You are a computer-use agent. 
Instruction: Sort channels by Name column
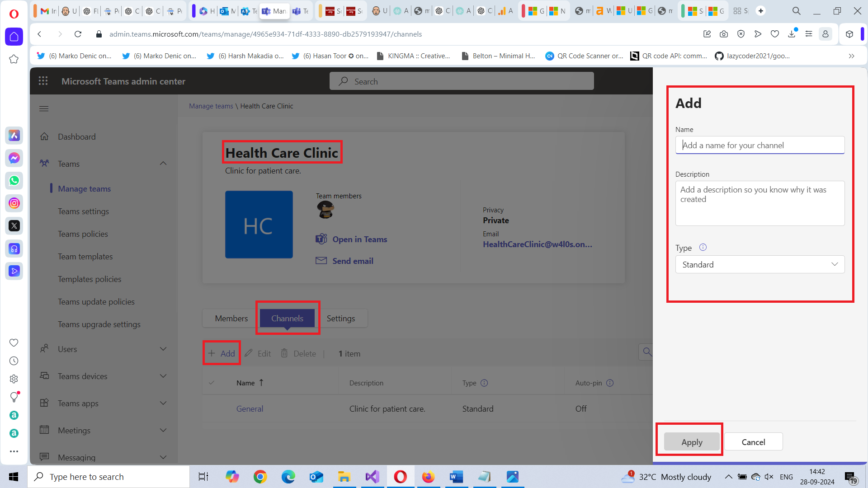point(250,383)
